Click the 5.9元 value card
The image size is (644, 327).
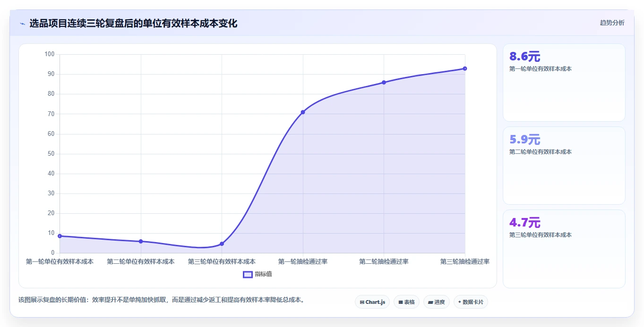pyautogui.click(x=564, y=166)
